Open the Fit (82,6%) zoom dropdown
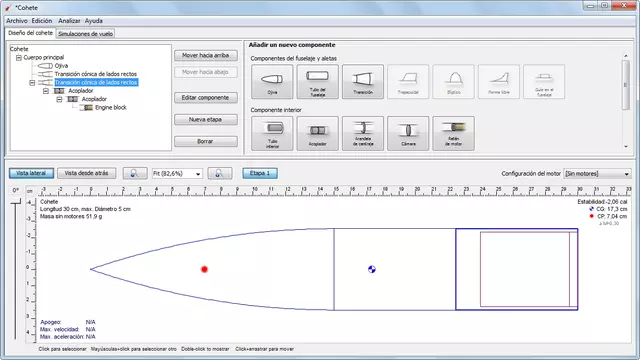The height and width of the screenshot is (360, 640). [x=177, y=174]
